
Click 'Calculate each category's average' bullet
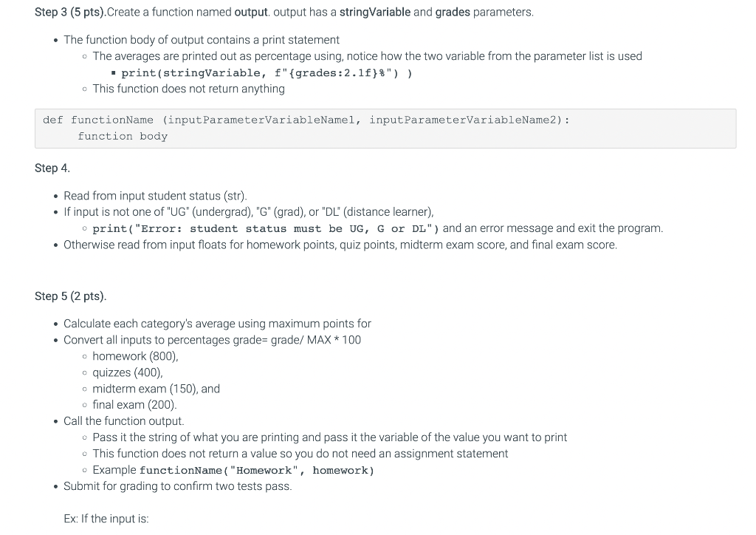point(218,323)
